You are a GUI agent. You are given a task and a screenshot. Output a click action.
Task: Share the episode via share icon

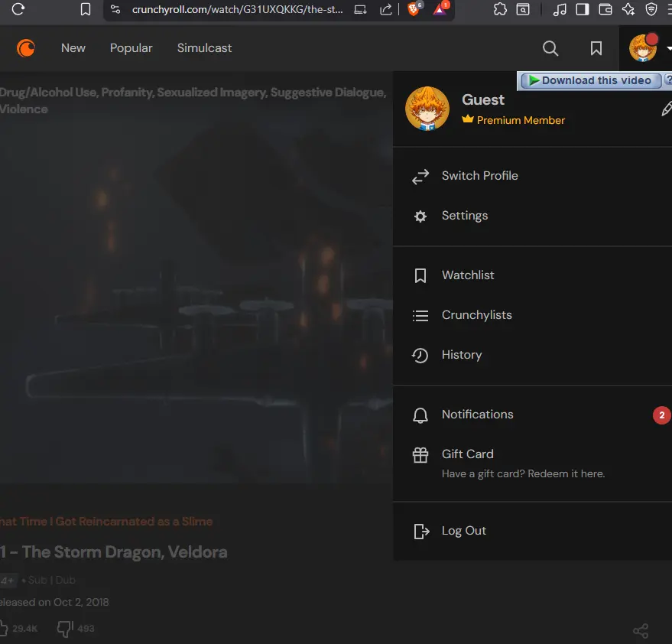coord(641,631)
